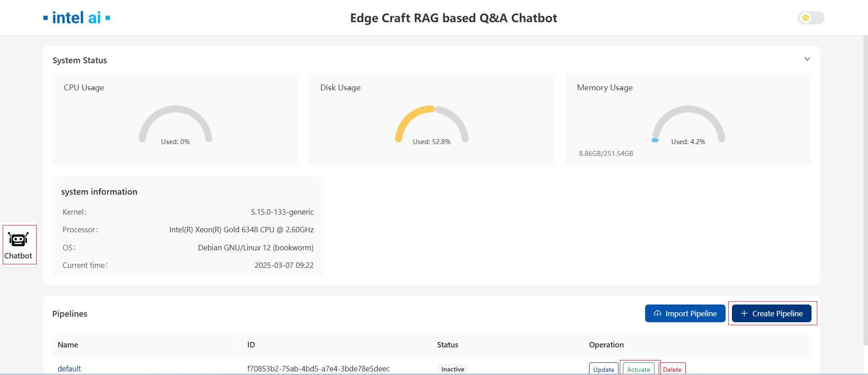The height and width of the screenshot is (375, 868).
Task: Collapse the System Status panel chevron
Action: tap(807, 59)
